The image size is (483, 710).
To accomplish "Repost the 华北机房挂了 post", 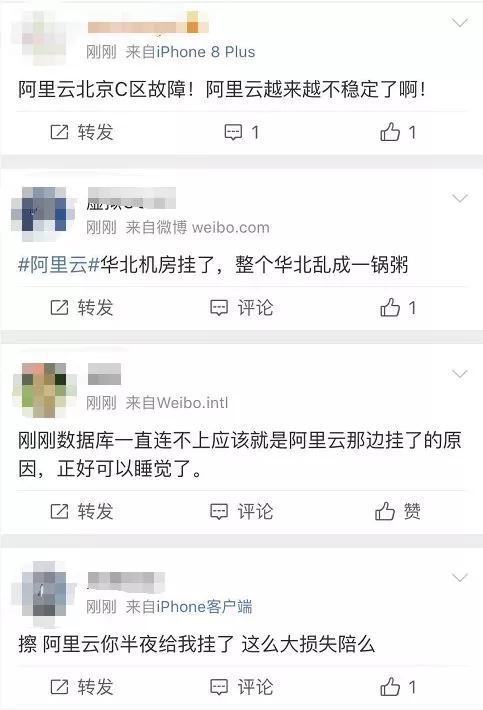I will 81,308.
